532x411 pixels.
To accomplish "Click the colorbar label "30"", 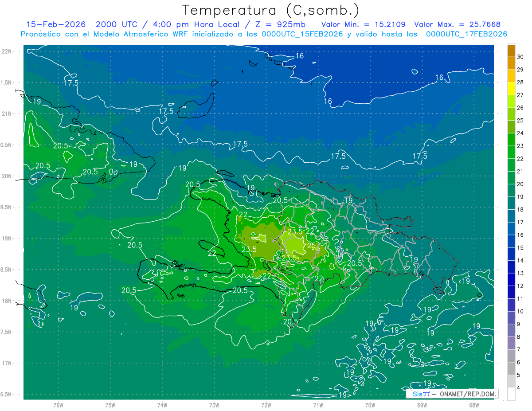I will [520, 57].
